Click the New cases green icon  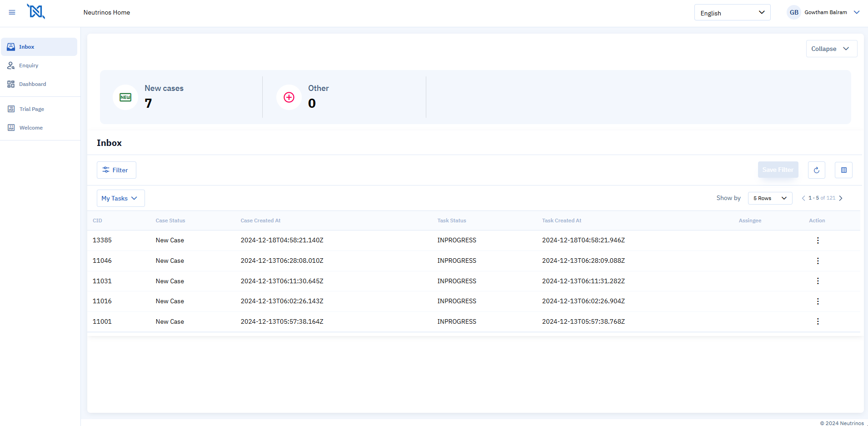coord(125,97)
